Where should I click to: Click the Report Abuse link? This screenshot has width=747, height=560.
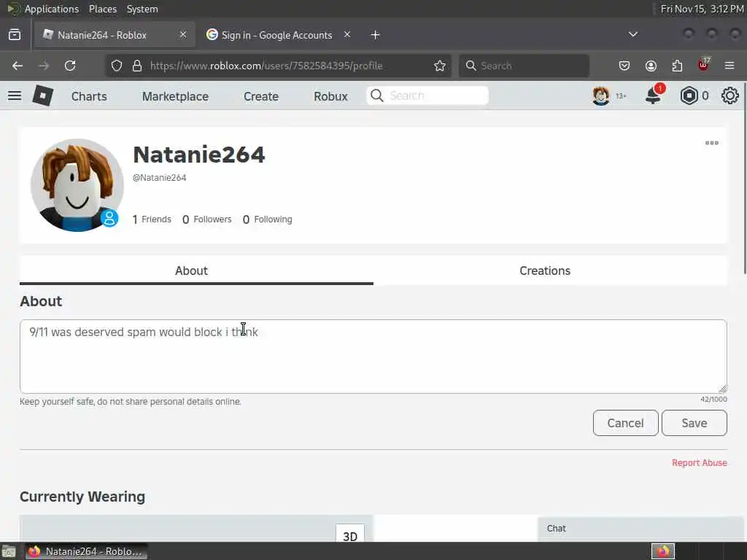[699, 462]
